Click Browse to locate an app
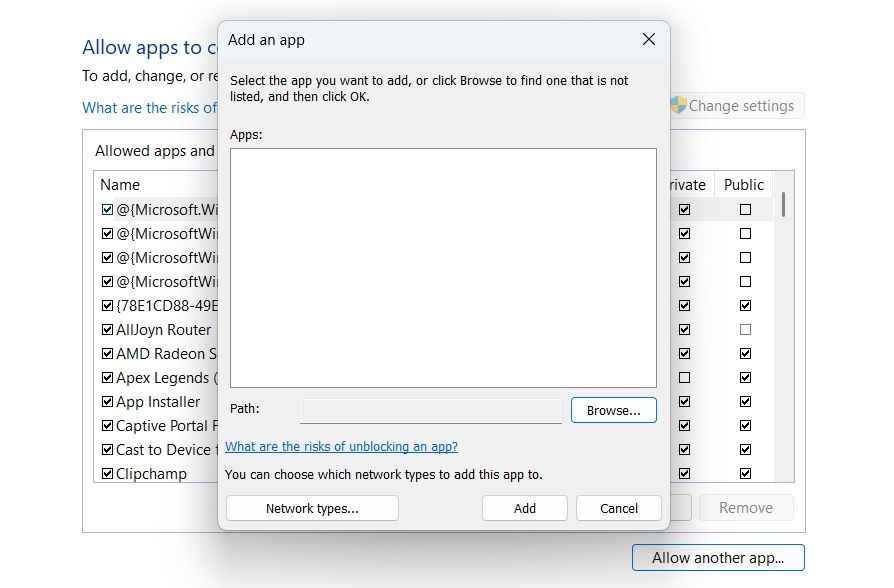The height and width of the screenshot is (588, 894). click(613, 410)
